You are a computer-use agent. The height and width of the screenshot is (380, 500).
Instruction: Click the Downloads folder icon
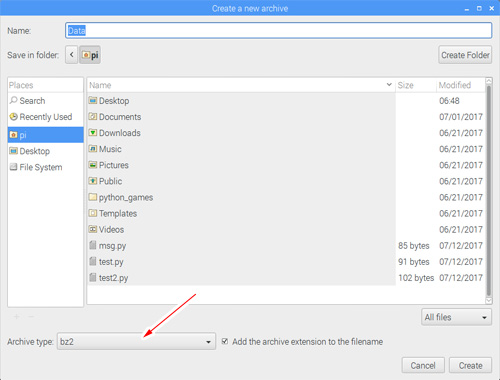pos(93,132)
